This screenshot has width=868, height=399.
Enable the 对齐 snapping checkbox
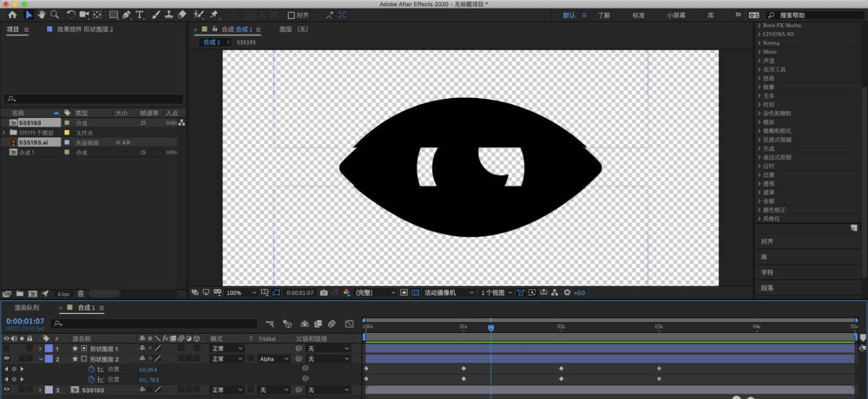291,15
